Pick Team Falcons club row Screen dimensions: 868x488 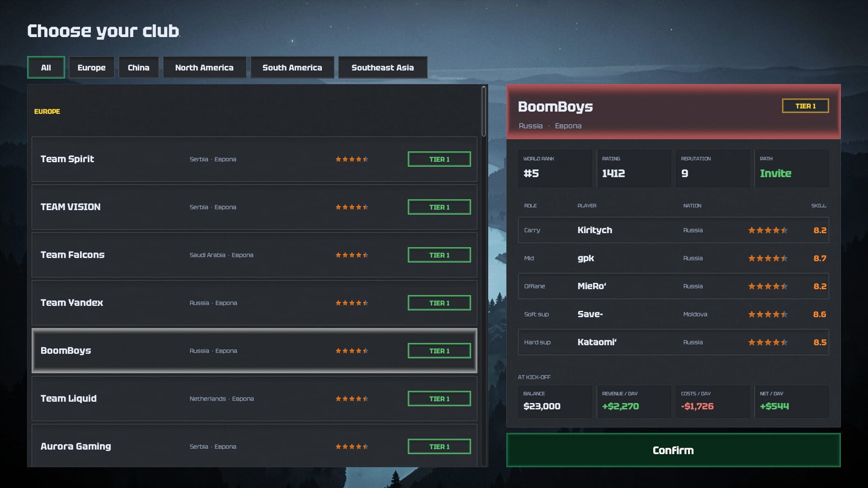(x=255, y=255)
